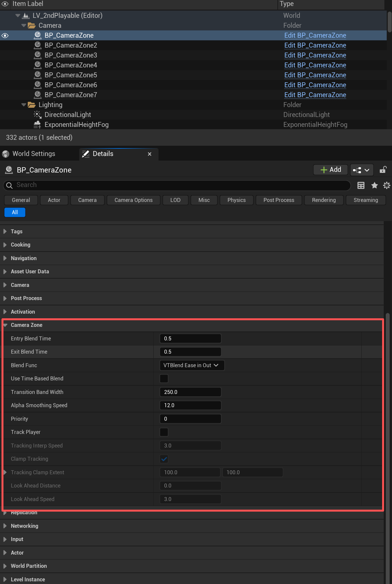Collapse the LV_2ndPlayable (Editor) tree node

coord(18,16)
